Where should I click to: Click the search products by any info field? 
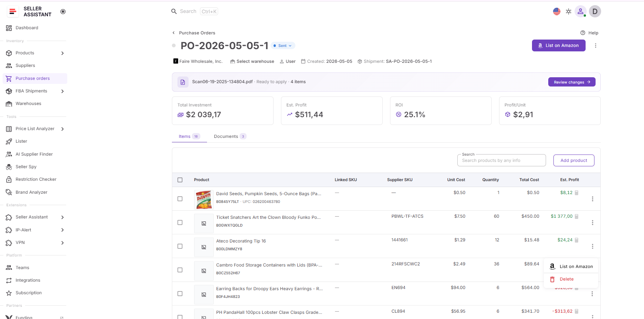pyautogui.click(x=502, y=160)
